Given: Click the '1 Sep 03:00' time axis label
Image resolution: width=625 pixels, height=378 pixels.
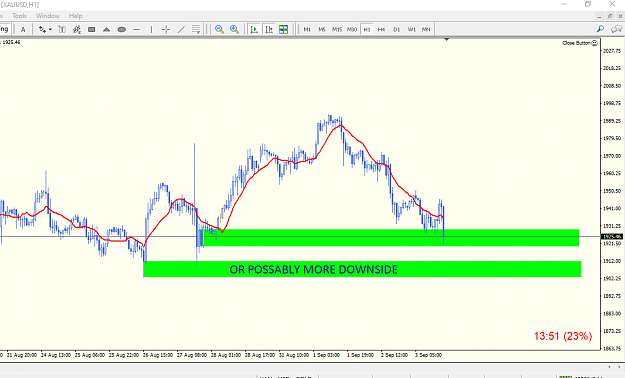Looking at the screenshot, I should (326, 355).
